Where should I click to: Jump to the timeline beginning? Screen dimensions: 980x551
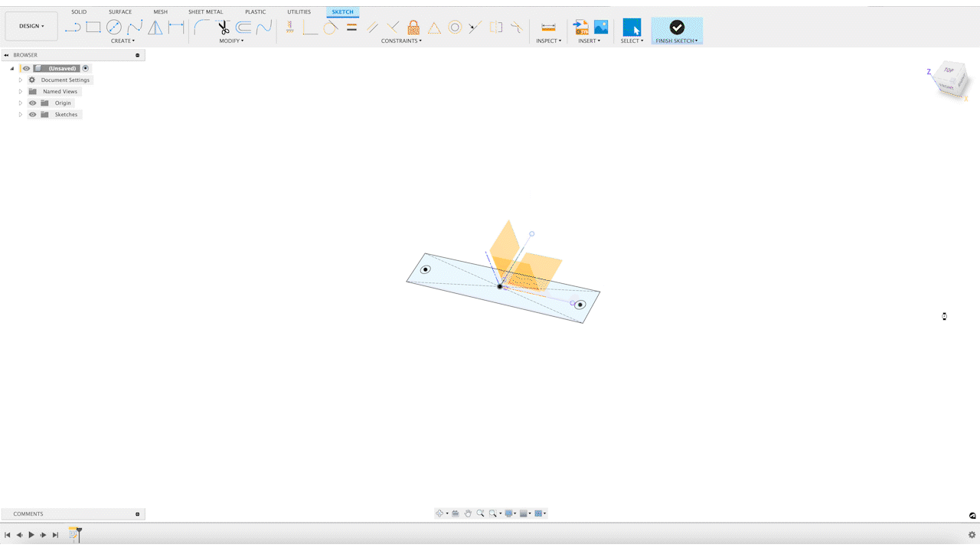point(8,535)
